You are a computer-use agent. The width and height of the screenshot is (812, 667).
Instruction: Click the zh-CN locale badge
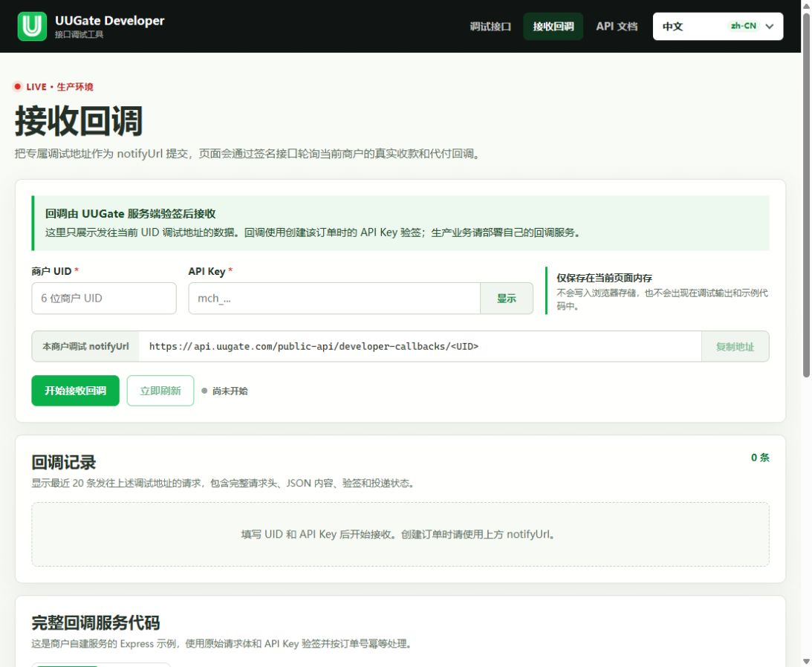point(743,26)
